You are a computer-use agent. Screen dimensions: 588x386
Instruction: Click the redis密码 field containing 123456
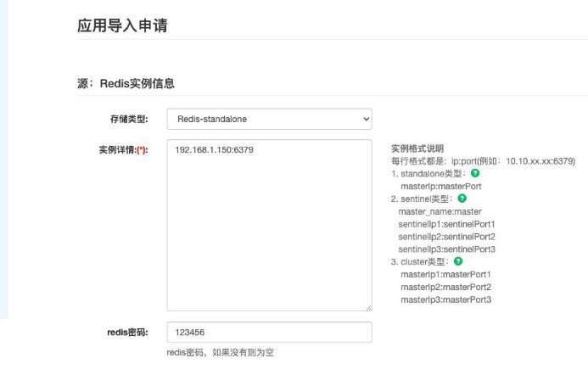(268, 332)
